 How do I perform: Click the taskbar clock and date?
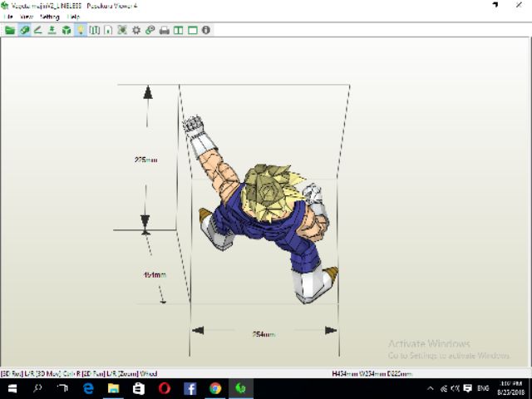(x=511, y=388)
